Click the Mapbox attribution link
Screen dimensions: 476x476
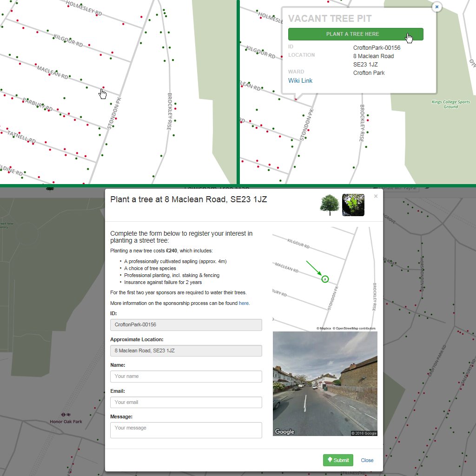click(x=324, y=329)
